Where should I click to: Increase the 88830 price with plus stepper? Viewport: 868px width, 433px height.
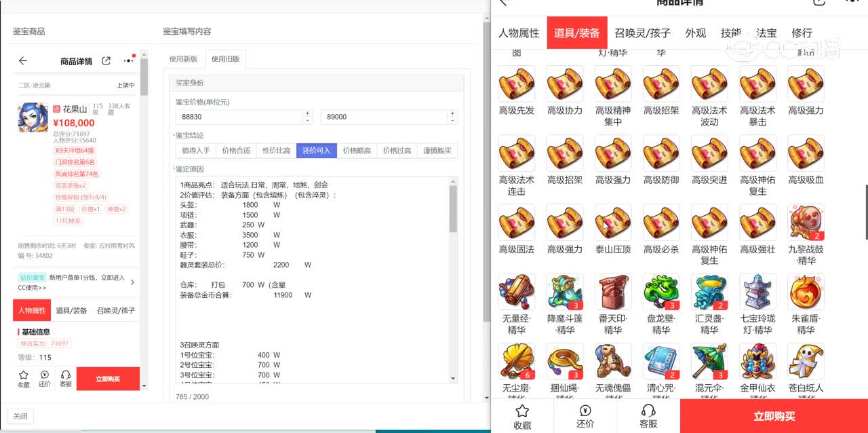point(307,113)
